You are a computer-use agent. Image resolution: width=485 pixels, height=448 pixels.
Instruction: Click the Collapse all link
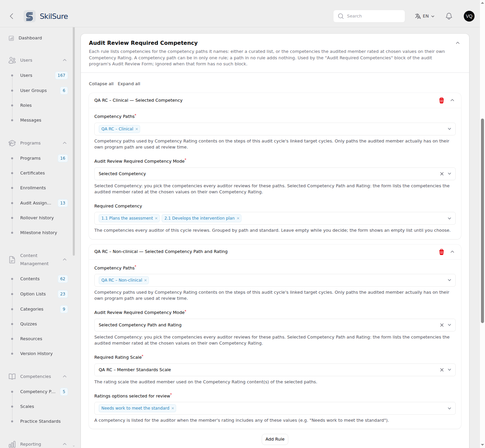101,84
